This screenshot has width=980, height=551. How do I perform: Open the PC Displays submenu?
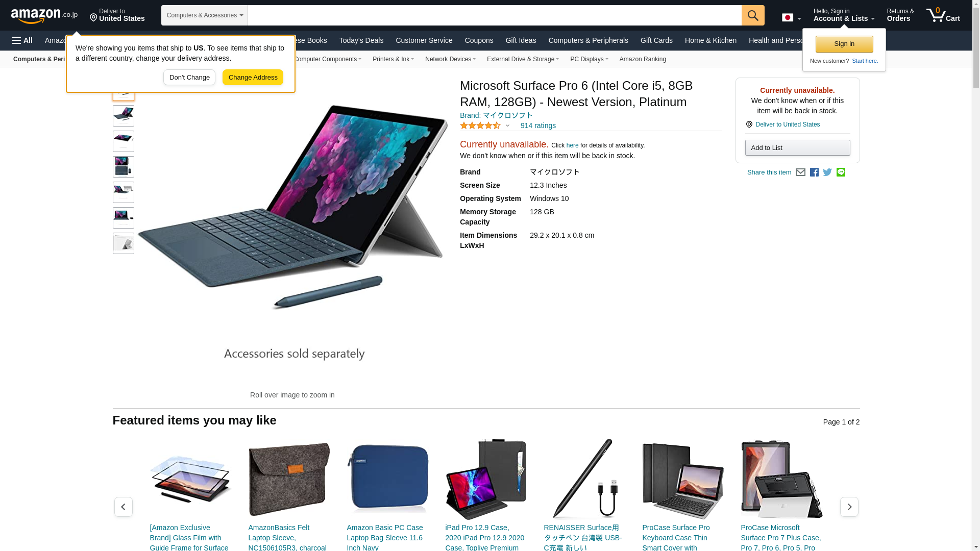[x=589, y=59]
